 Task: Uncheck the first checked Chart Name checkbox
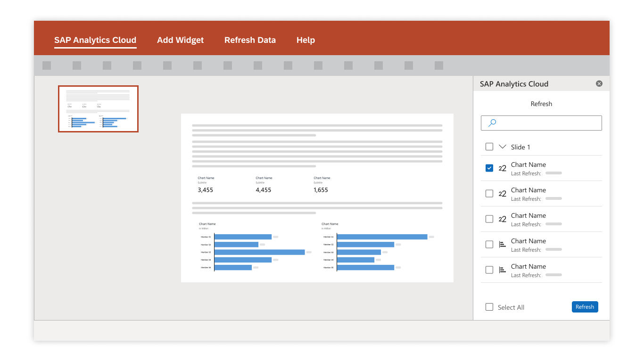tap(489, 168)
